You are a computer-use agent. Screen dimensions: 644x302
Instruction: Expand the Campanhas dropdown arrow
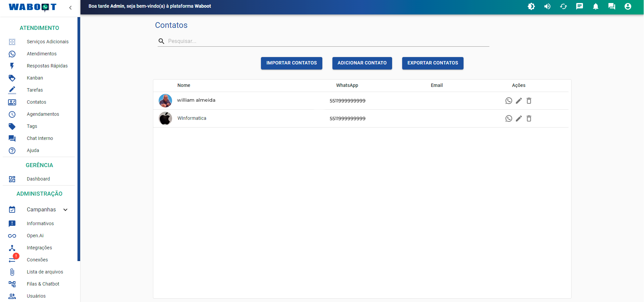(65, 210)
